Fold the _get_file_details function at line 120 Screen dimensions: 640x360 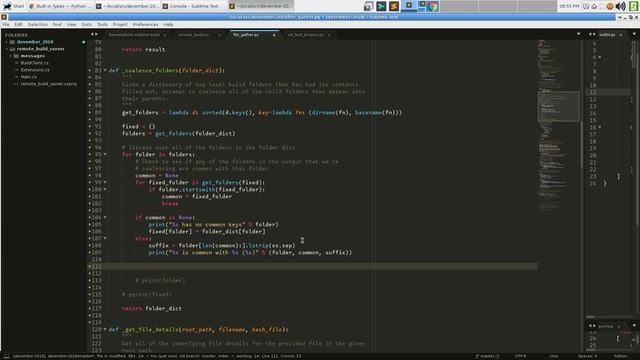point(105,329)
